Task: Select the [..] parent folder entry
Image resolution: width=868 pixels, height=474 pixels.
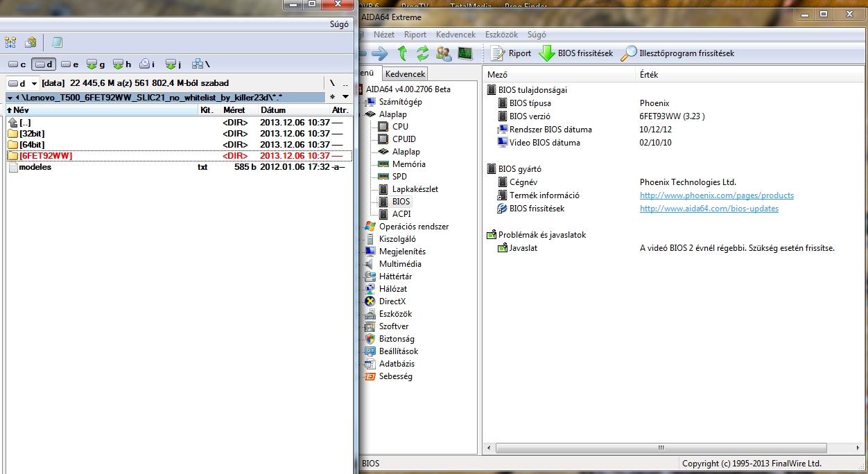Action: pos(179,123)
